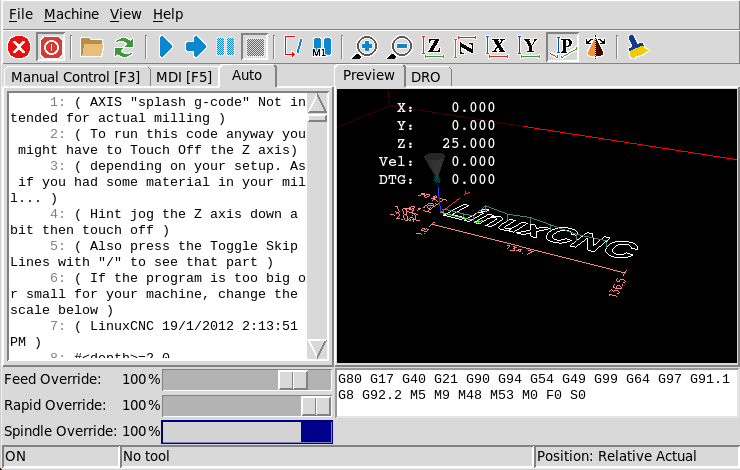Viewport: 740px width, 470px height.
Task: Stop the running program
Action: 255,47
